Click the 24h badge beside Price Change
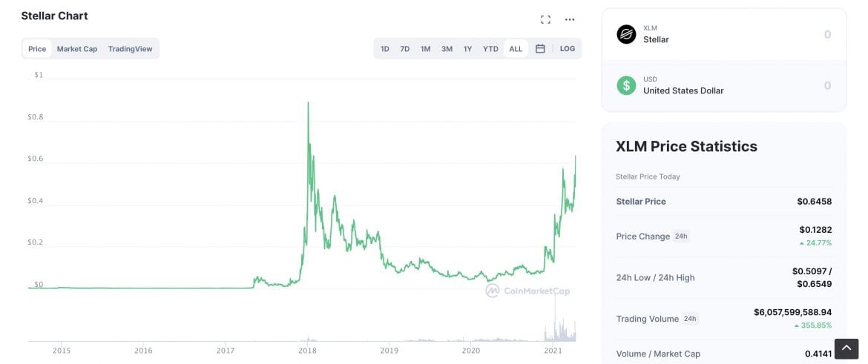Image resolution: width=868 pixels, height=364 pixels. (681, 236)
